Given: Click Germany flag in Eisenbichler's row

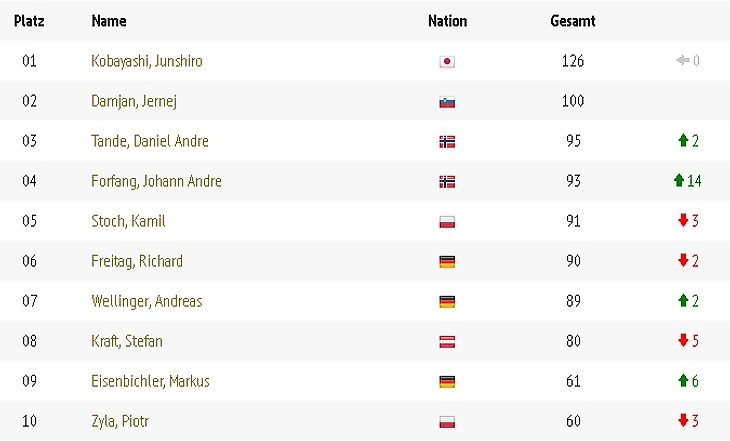Looking at the screenshot, I should pyautogui.click(x=447, y=382).
